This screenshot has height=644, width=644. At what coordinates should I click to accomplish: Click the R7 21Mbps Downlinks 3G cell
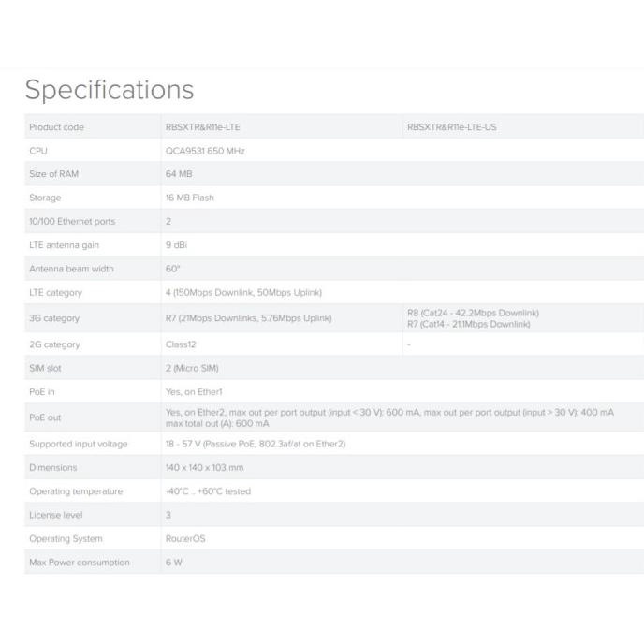pyautogui.click(x=248, y=318)
